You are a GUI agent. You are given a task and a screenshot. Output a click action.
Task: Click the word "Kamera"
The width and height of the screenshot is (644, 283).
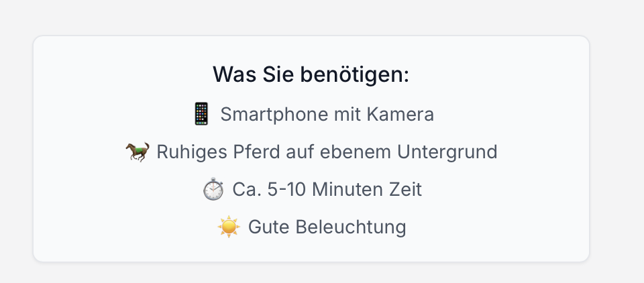point(400,115)
